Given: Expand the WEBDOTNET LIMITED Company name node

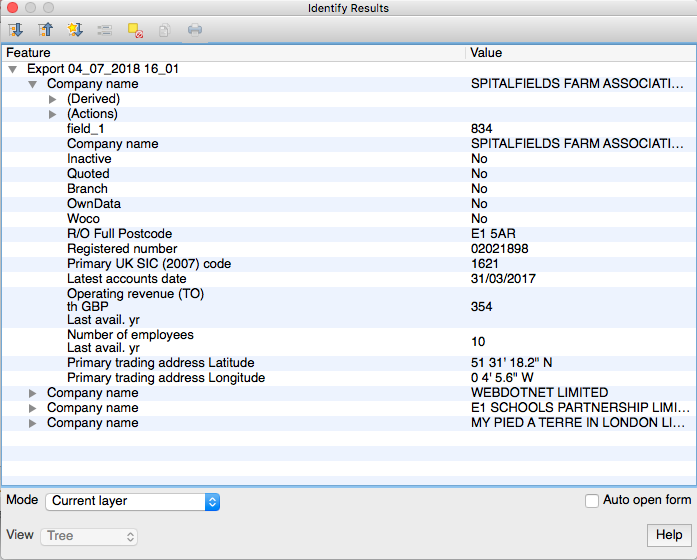Looking at the screenshot, I should click(32, 393).
